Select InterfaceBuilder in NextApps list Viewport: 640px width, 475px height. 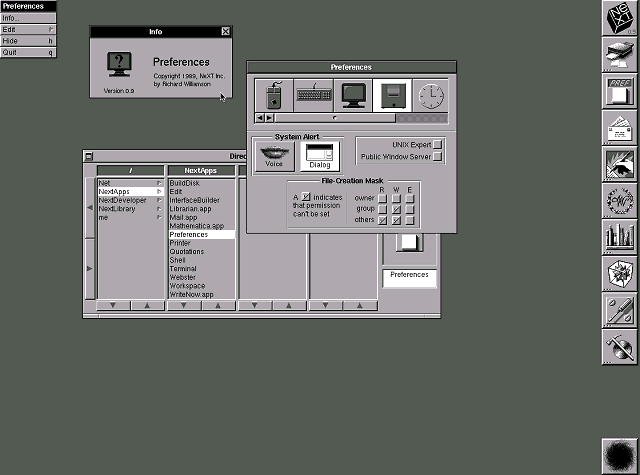(201, 200)
